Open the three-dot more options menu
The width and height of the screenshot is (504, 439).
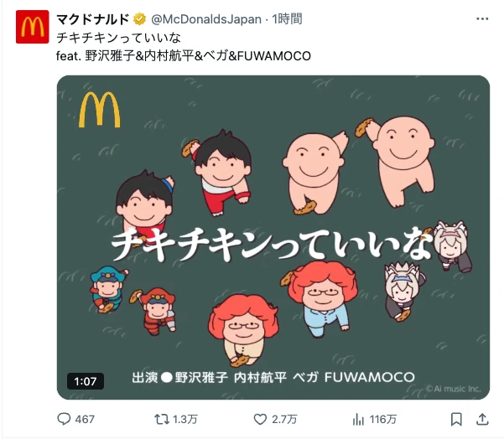482,19
